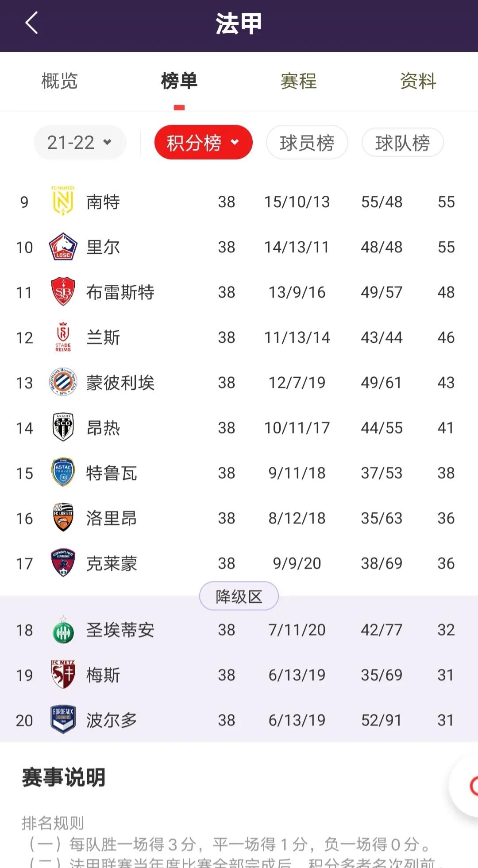Open the 波尔多 (Bordeaux) club logo

pyautogui.click(x=62, y=720)
